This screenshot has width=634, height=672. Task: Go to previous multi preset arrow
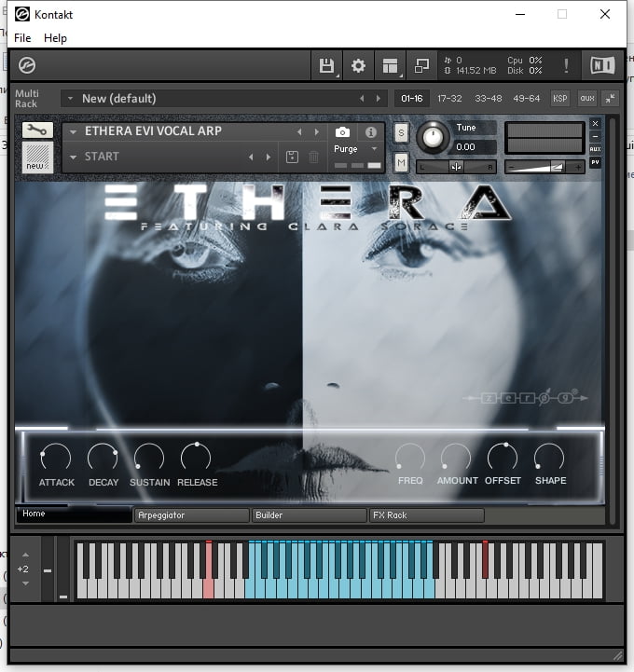(x=362, y=99)
